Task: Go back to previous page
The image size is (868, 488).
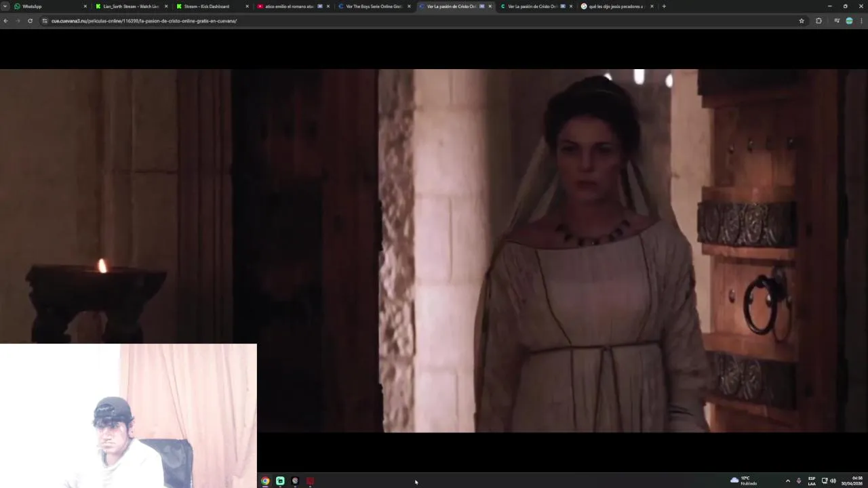Action: [5, 21]
